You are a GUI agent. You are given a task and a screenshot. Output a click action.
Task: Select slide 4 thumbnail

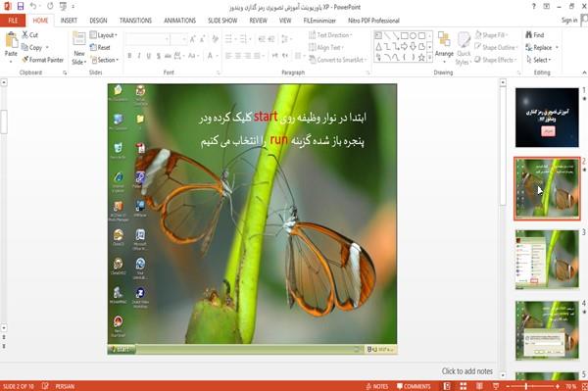(547, 330)
